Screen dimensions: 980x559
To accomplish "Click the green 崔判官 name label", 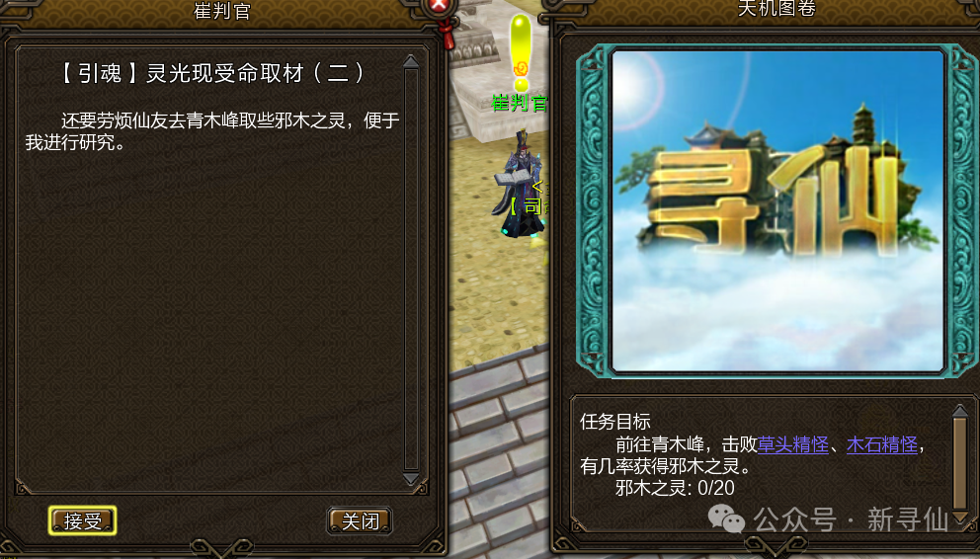I will (520, 103).
